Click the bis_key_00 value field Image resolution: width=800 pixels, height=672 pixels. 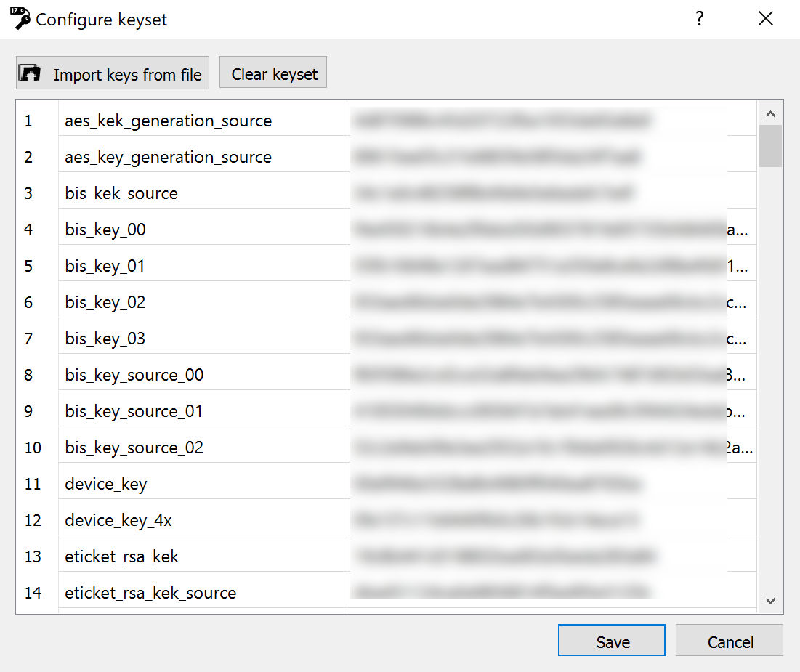pos(538,230)
